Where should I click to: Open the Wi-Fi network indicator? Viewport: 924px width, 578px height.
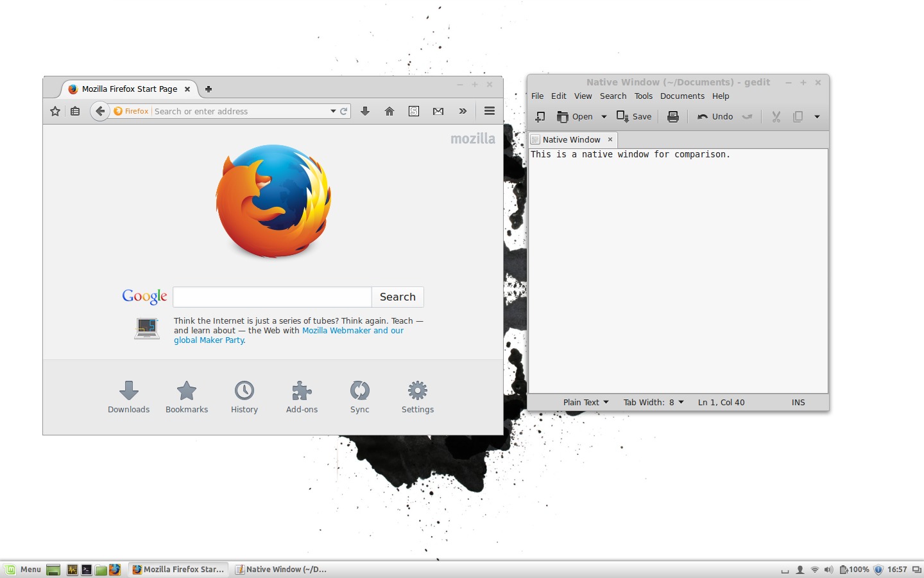[x=814, y=570]
